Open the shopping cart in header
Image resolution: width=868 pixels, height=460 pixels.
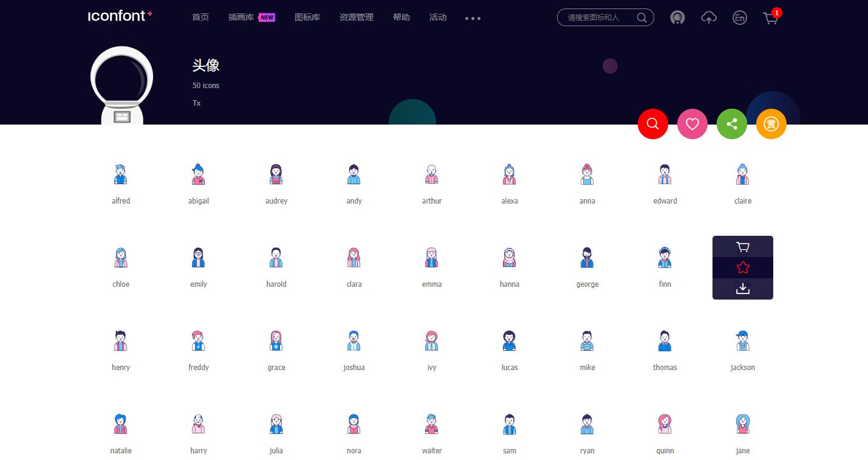click(x=770, y=18)
